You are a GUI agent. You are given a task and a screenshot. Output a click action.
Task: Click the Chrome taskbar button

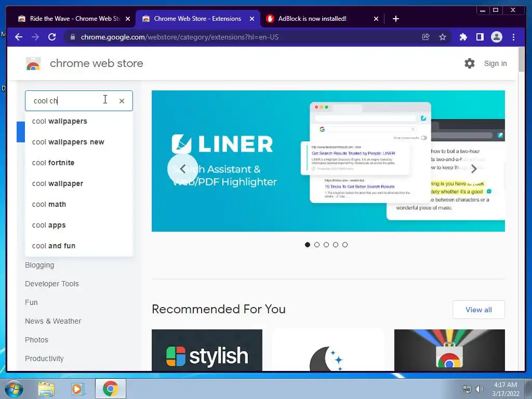click(x=111, y=389)
